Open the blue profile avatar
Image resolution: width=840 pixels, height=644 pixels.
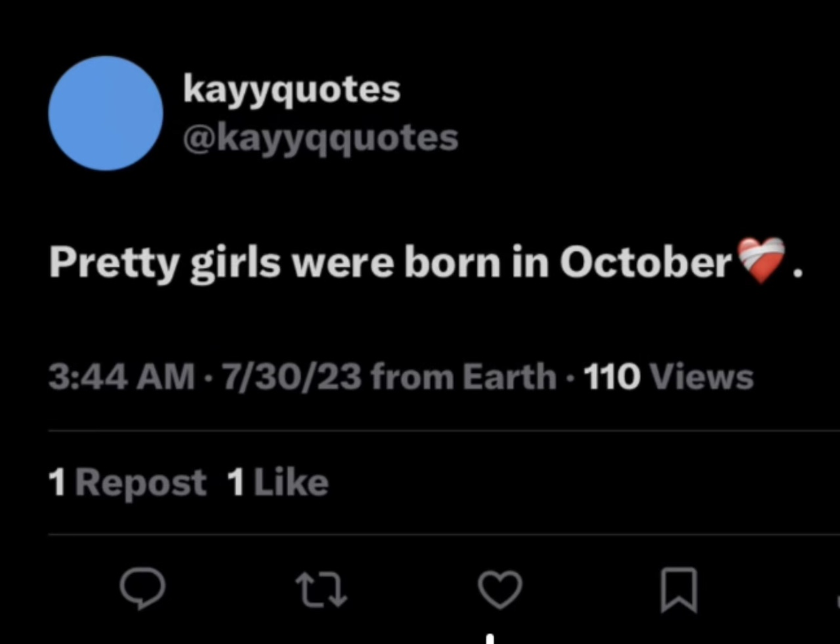[x=106, y=113]
